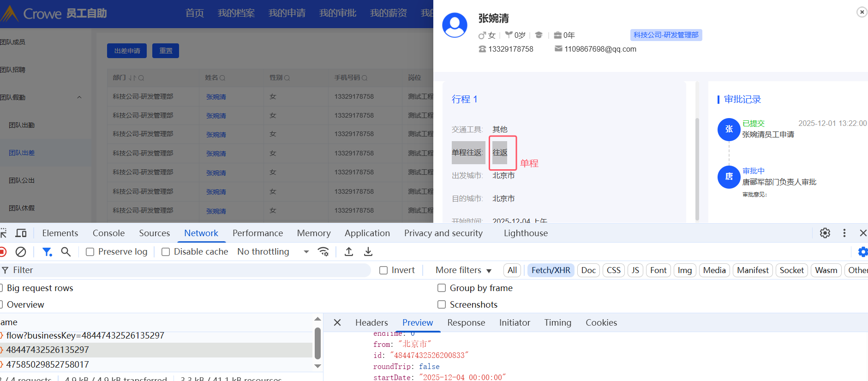Click the 性别 column search icon
This screenshot has height=381, width=868.
[287, 78]
